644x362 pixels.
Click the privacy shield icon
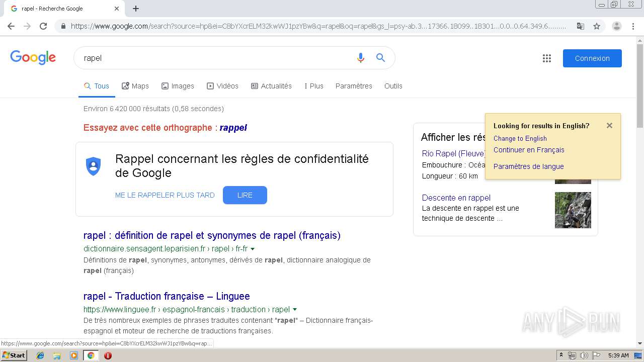94,166
